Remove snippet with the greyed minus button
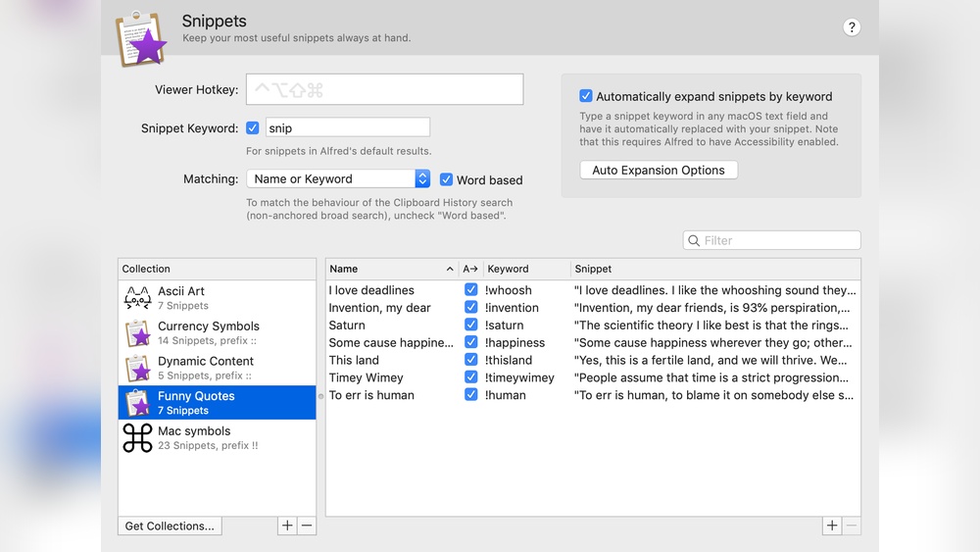 [852, 526]
